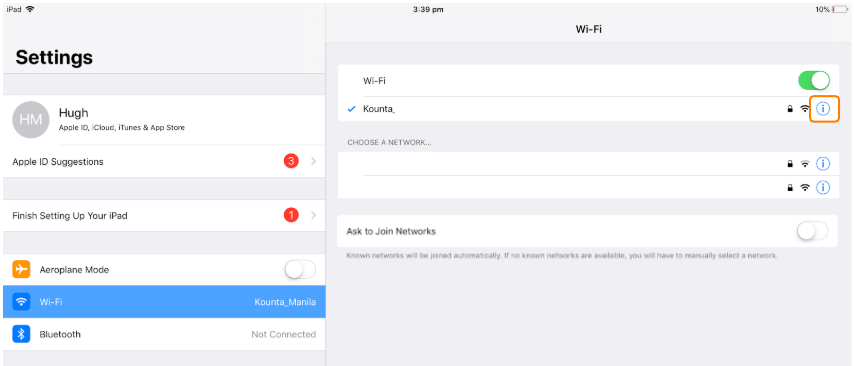Select the connected Kounta_ network row
The height and width of the screenshot is (366, 854).
coord(588,109)
